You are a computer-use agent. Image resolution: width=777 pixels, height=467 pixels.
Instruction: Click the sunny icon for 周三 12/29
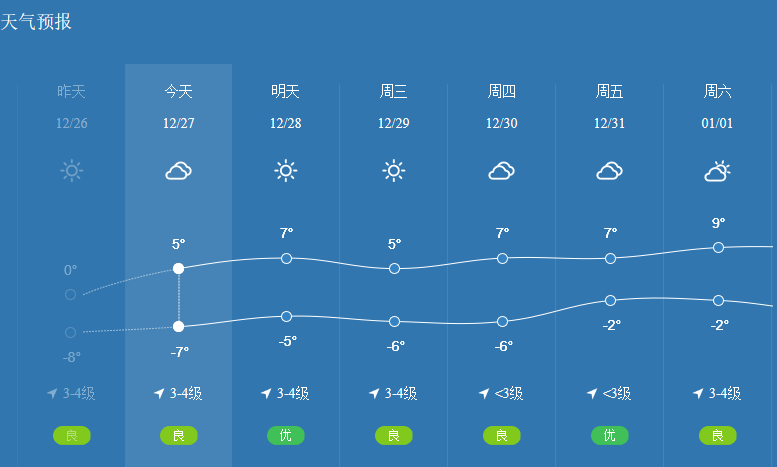click(394, 171)
